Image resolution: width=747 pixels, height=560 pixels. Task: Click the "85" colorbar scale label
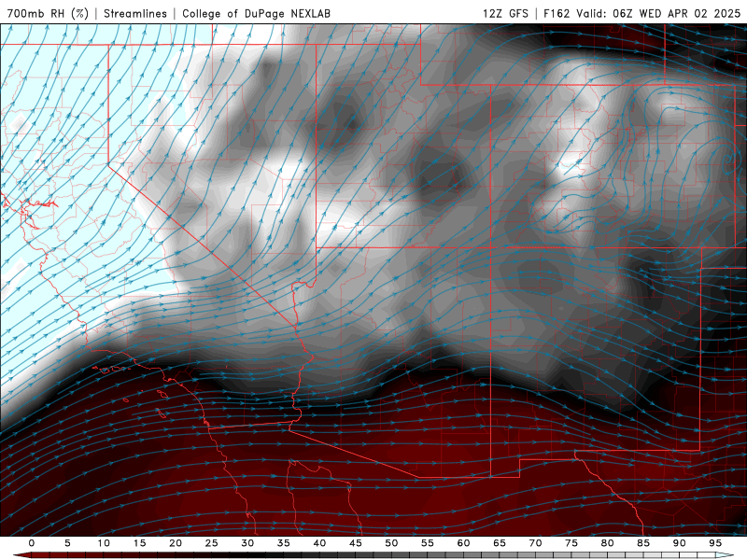click(643, 543)
